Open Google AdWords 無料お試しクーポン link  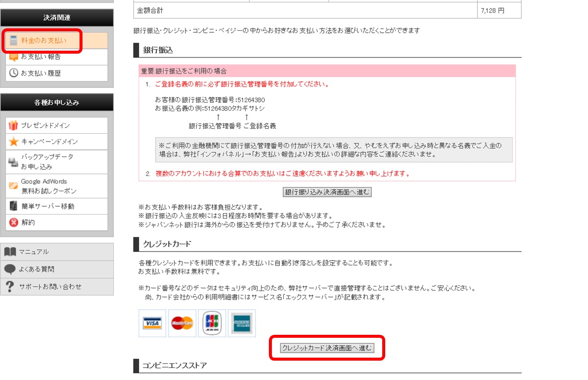coord(48,186)
